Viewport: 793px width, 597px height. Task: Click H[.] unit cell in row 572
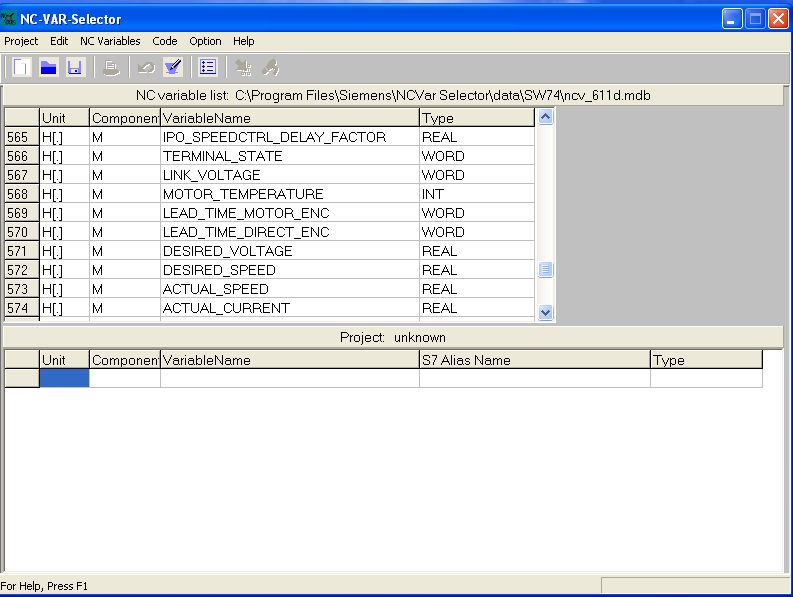[x=64, y=270]
